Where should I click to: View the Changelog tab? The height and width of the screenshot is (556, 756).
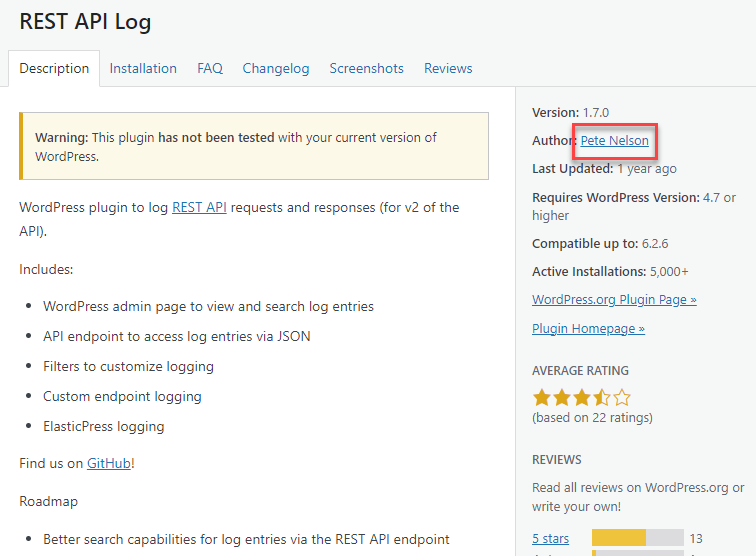(x=276, y=68)
